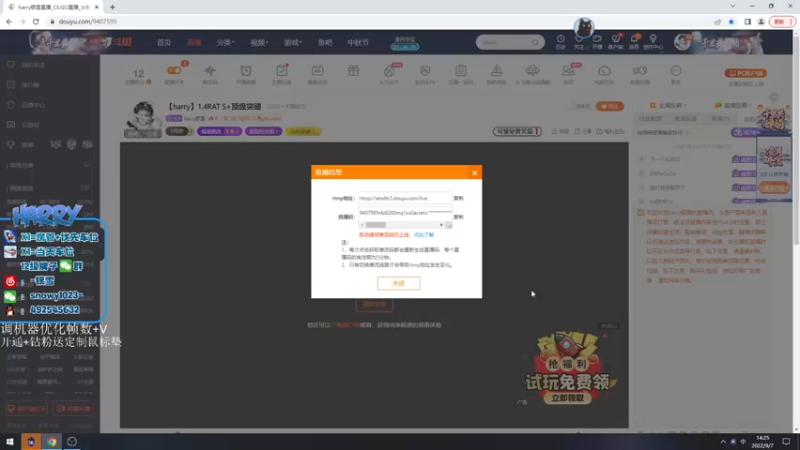
Task: Open the 客户端 client download icon
Action: 616,41
